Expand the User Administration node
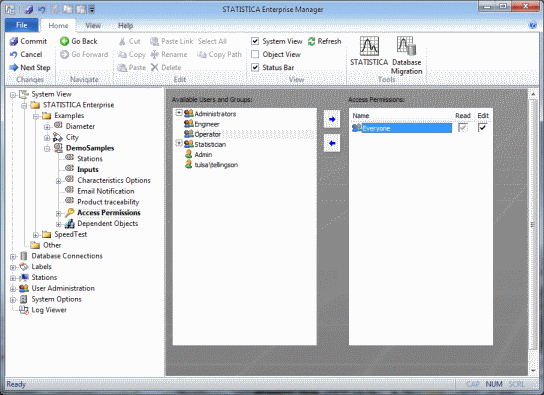This screenshot has width=544, height=395. (x=13, y=289)
